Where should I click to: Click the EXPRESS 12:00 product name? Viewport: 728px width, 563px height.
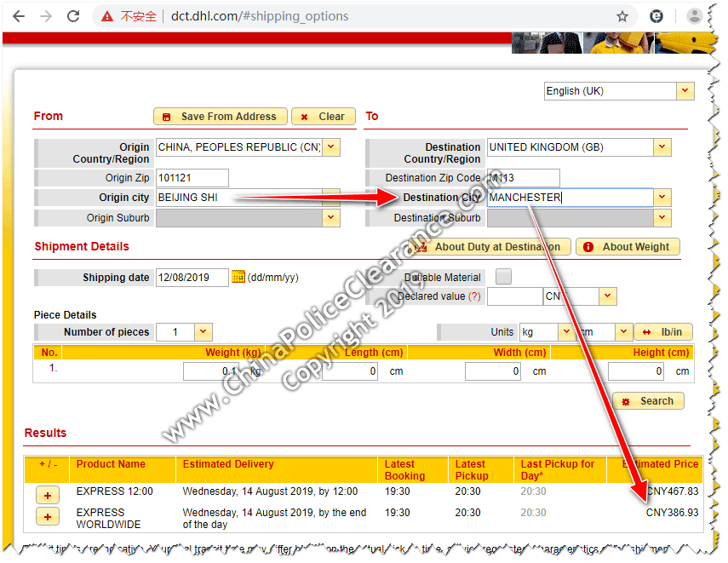click(x=115, y=491)
